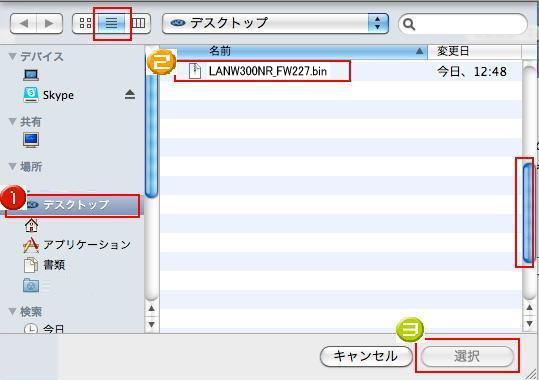Go forward with the right arrow button

pyautogui.click(x=50, y=23)
